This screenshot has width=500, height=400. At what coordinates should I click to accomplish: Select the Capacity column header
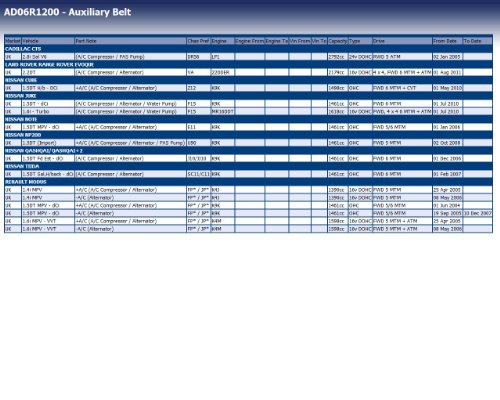(338, 41)
